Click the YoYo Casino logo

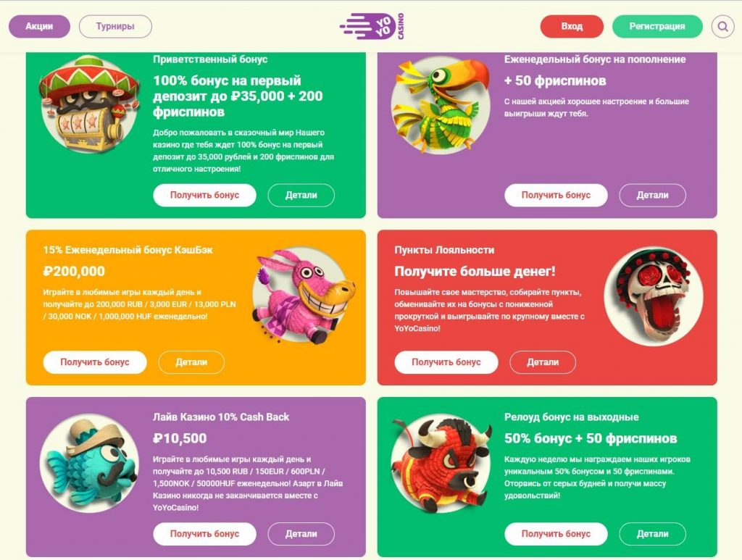point(372,26)
